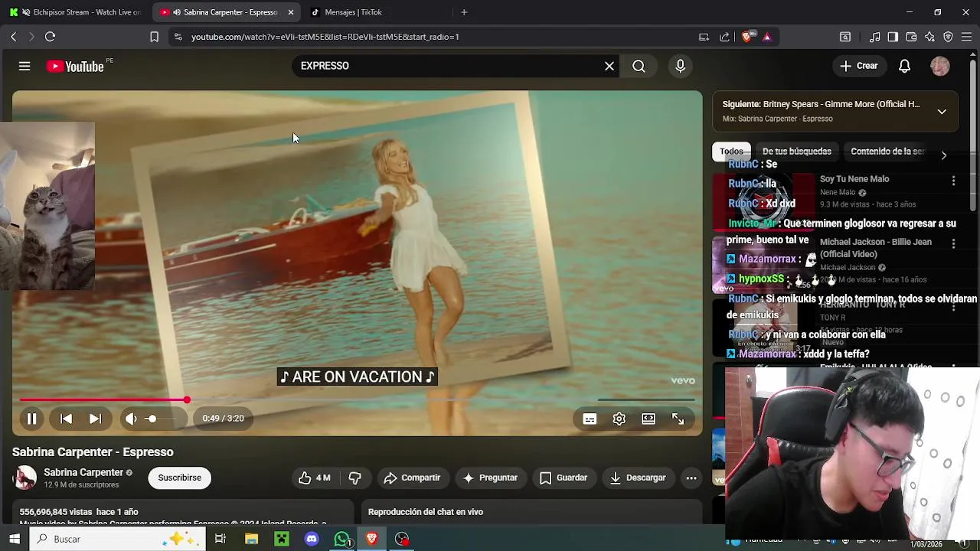
Task: Download the video with Descargar
Action: 638,478
